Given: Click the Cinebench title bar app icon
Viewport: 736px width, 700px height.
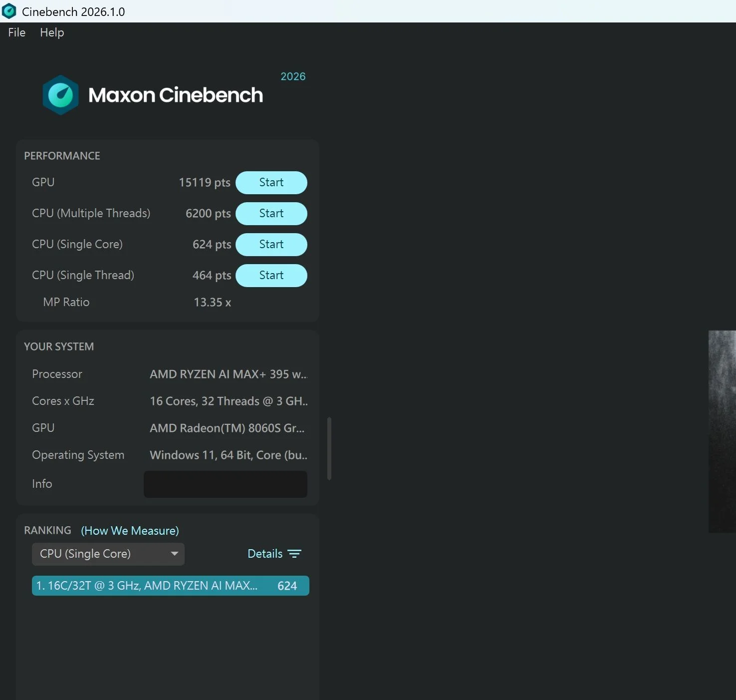Looking at the screenshot, I should pos(9,11).
